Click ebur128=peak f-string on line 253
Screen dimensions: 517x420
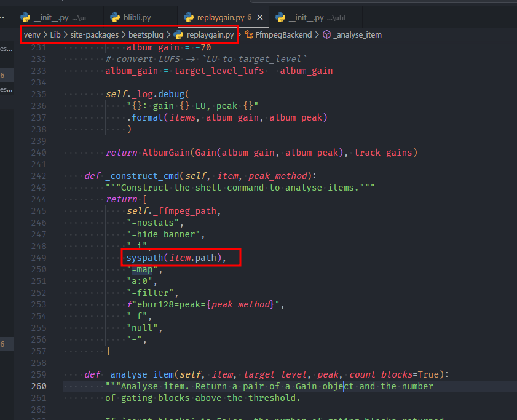203,304
